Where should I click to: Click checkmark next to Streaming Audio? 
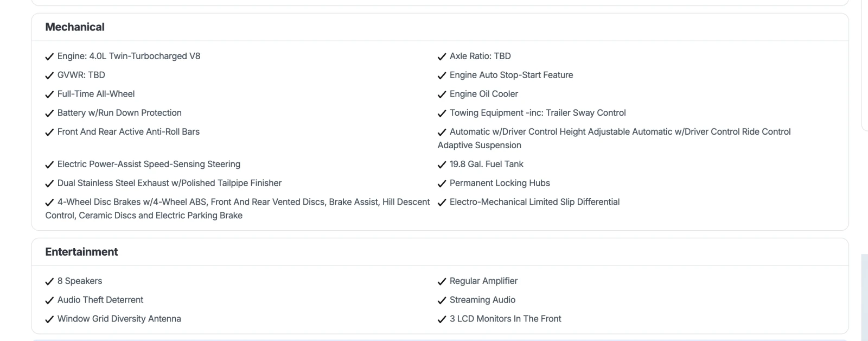[x=442, y=300]
